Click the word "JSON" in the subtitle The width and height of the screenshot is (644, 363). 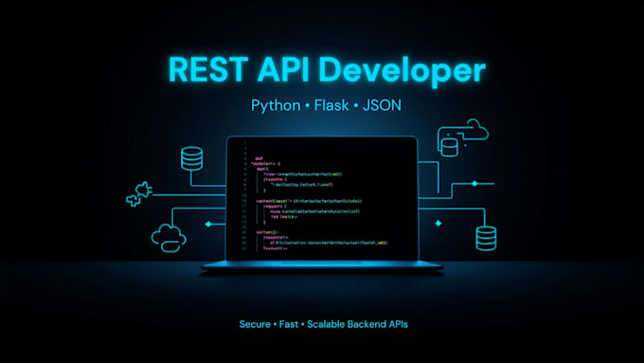tap(382, 105)
